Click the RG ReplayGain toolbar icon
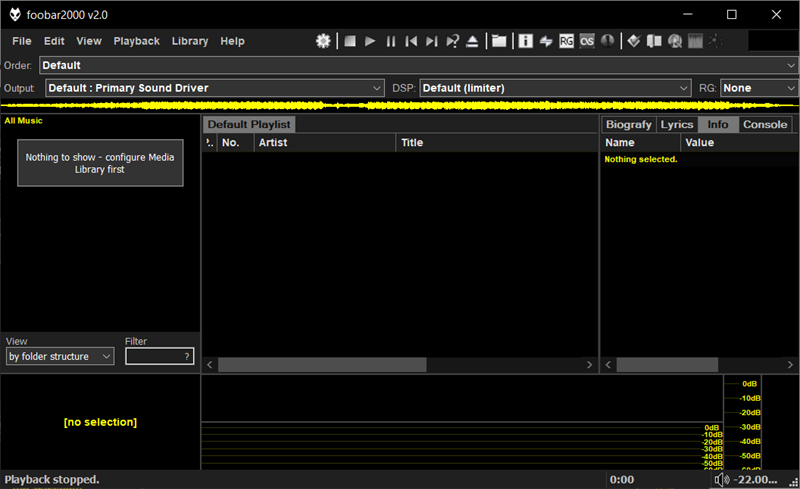 [x=566, y=41]
